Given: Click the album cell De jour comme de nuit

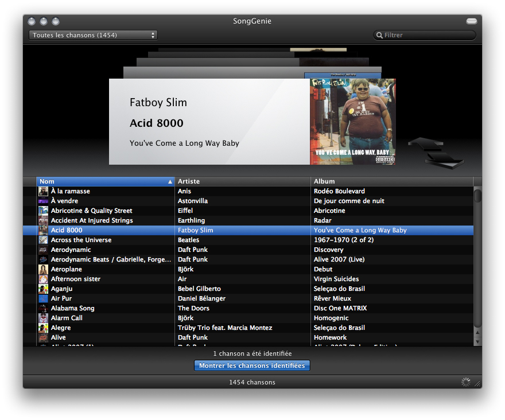Looking at the screenshot, I should pyautogui.click(x=349, y=201).
